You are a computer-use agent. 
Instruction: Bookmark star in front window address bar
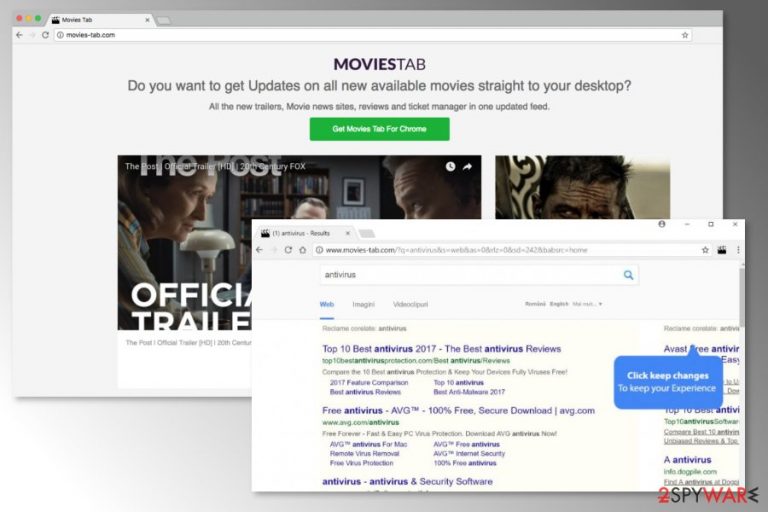(705, 250)
